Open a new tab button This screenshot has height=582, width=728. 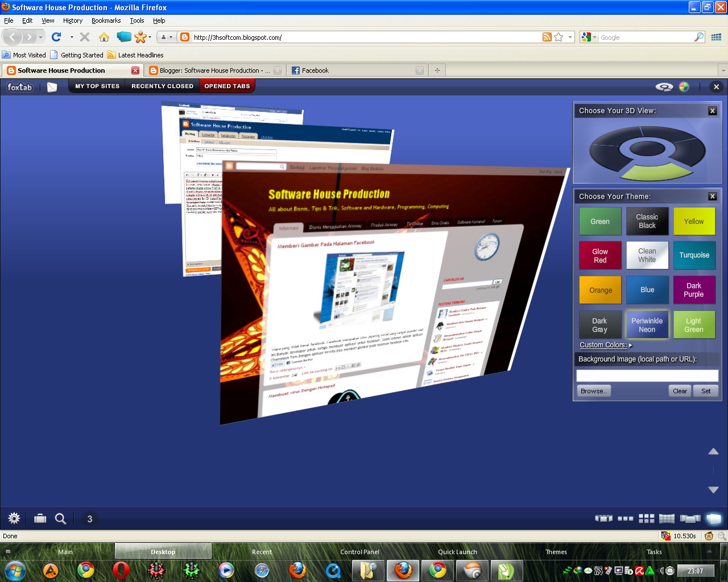pos(437,70)
